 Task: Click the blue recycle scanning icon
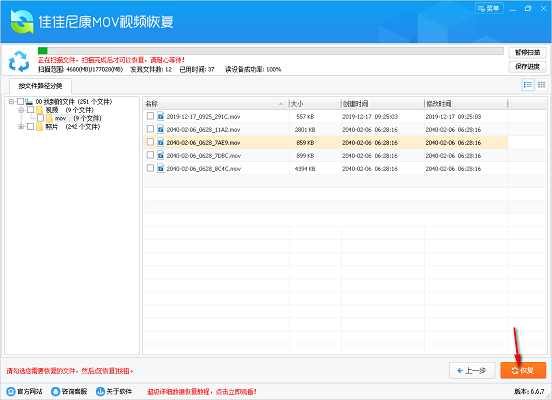tap(19, 61)
